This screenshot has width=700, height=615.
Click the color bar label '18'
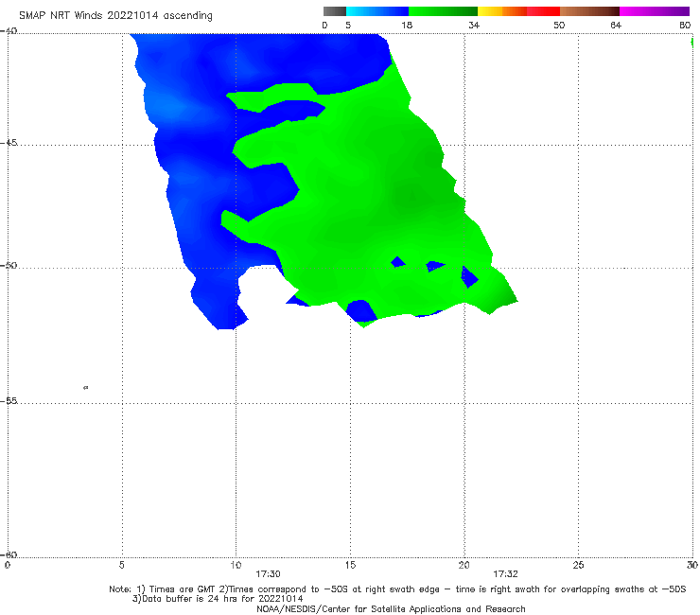click(x=407, y=25)
